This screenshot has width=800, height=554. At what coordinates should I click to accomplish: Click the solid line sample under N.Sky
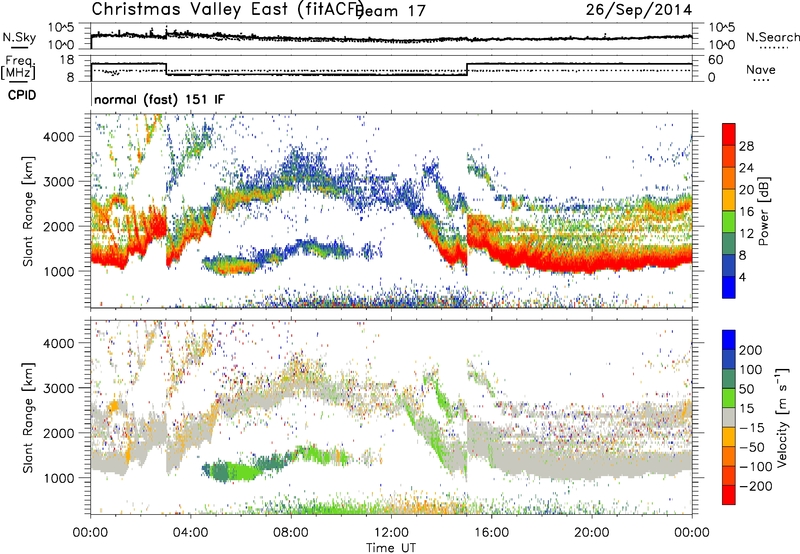[x=19, y=47]
